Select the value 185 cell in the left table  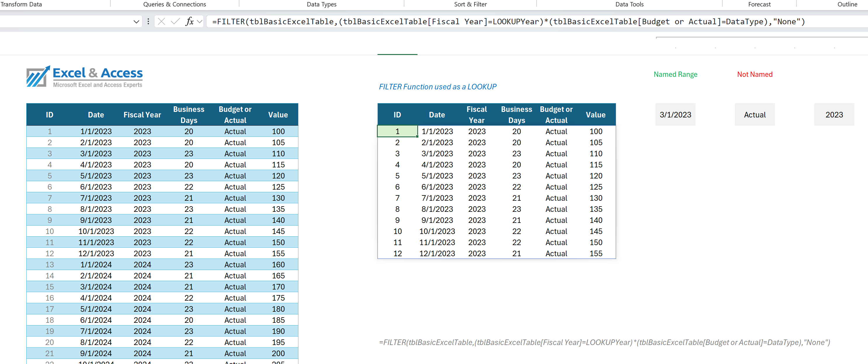278,320
